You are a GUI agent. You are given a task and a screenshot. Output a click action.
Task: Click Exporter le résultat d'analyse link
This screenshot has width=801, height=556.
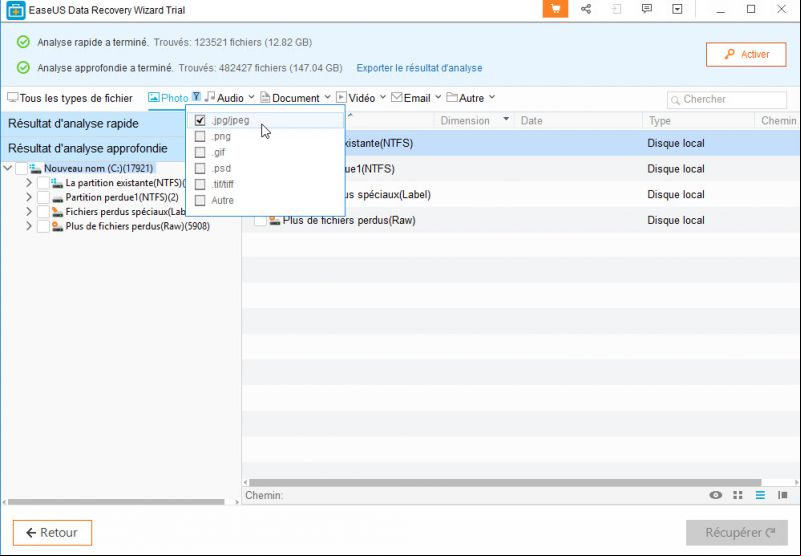pos(419,68)
